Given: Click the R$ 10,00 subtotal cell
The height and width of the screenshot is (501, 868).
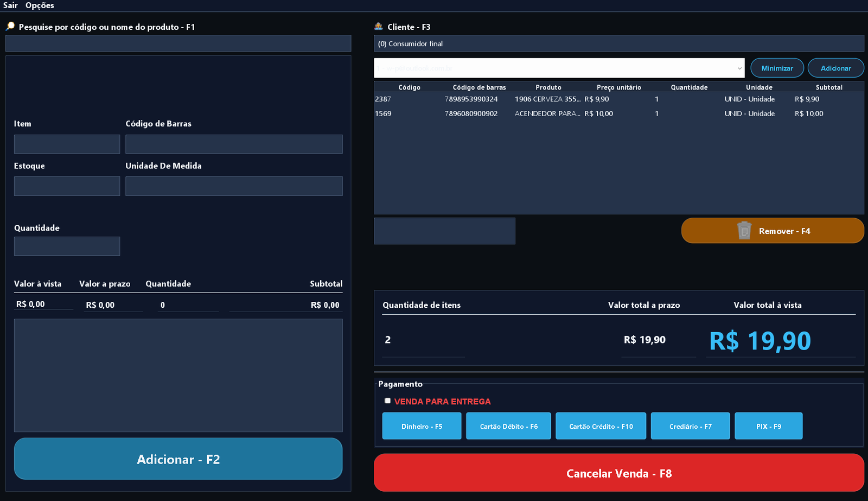Looking at the screenshot, I should pyautogui.click(x=809, y=113).
